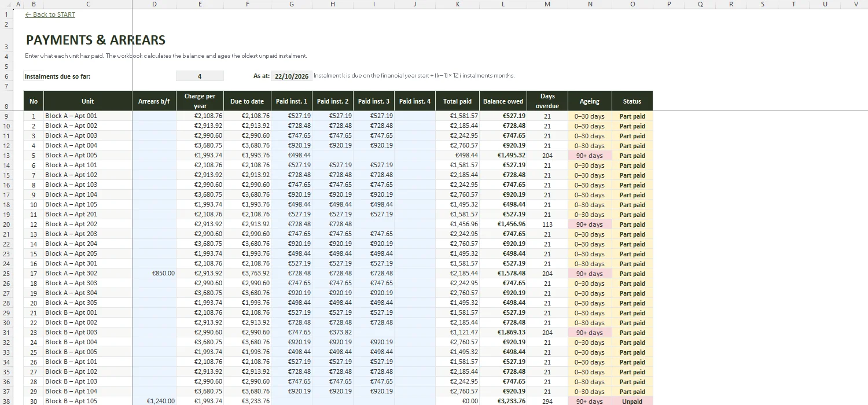The width and height of the screenshot is (868, 405).
Task: Select the €1,240.00 arrears b/f cell
Action: click(x=154, y=402)
